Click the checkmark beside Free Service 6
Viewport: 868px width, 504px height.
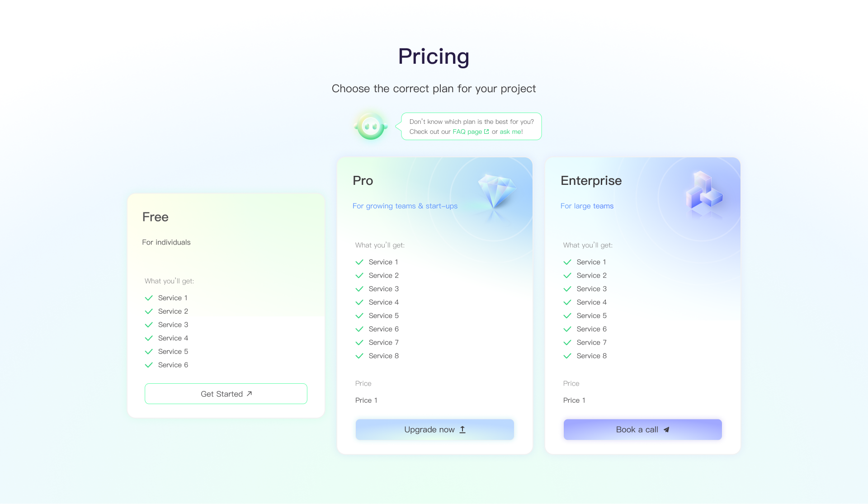point(149,365)
